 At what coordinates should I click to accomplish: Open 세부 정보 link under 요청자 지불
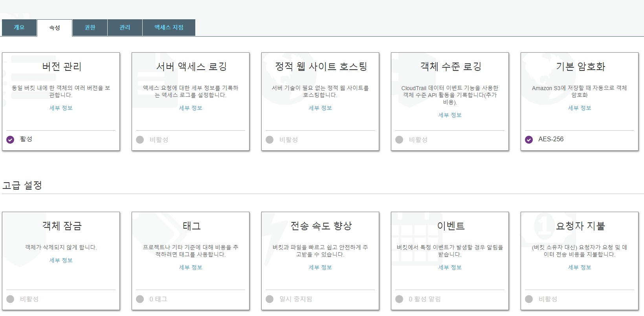coord(580,267)
